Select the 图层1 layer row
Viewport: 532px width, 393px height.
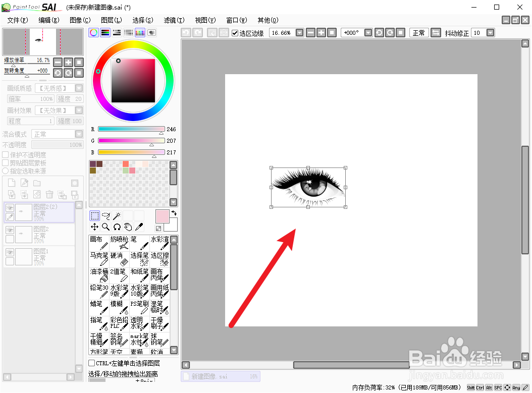point(39,257)
